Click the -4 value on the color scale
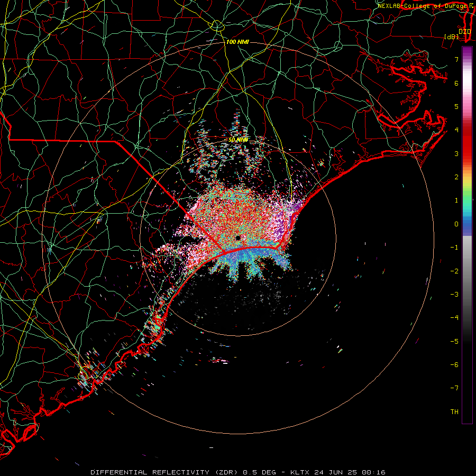Screen dimensions: 476x476 (454, 318)
